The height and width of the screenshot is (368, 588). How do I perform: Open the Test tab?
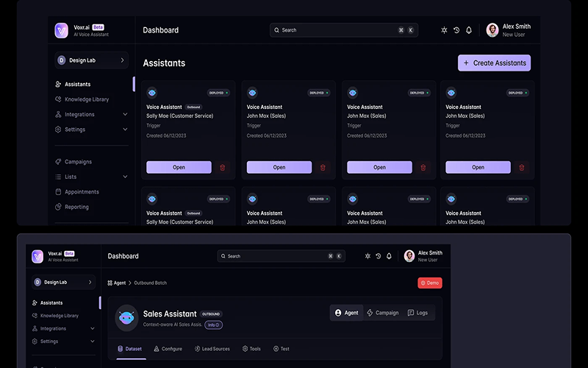point(282,349)
